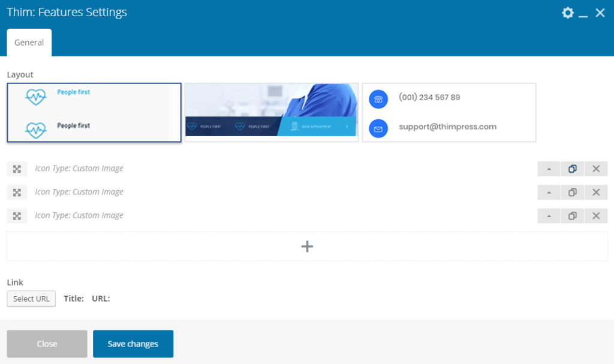
Task: Click the move handle on the first Custom Image item
Action: tap(17, 169)
